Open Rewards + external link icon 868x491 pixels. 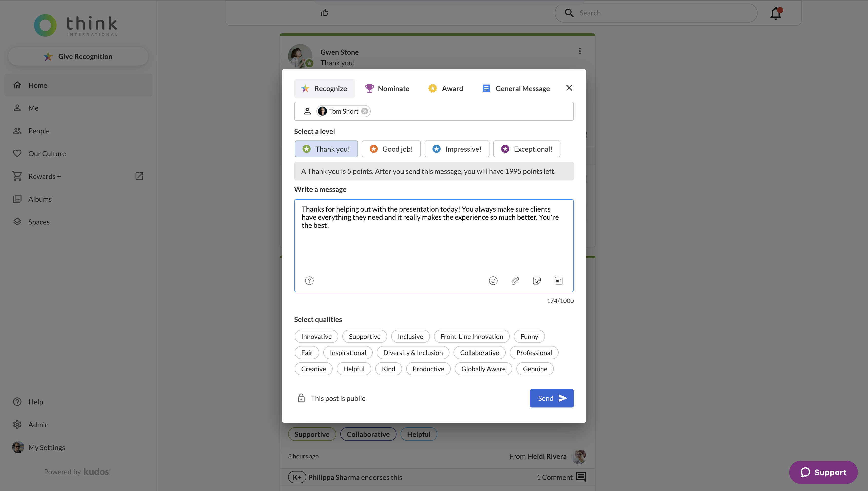tap(139, 176)
